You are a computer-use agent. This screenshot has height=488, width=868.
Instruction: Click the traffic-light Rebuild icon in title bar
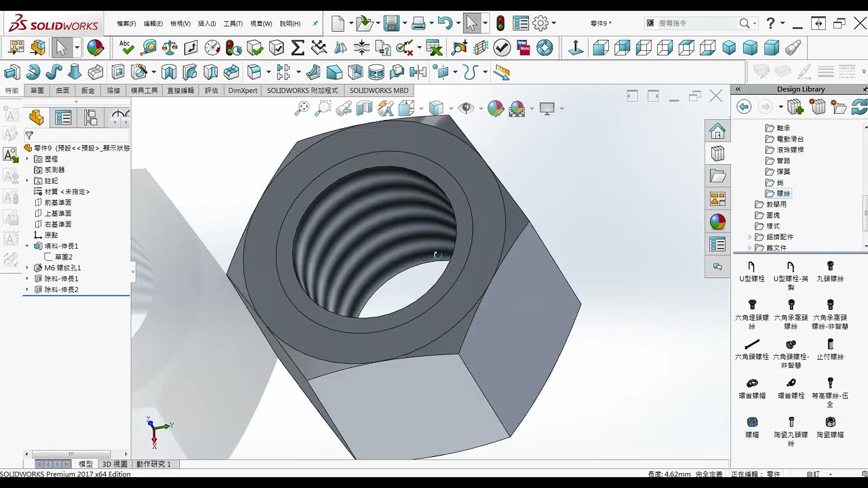click(500, 23)
